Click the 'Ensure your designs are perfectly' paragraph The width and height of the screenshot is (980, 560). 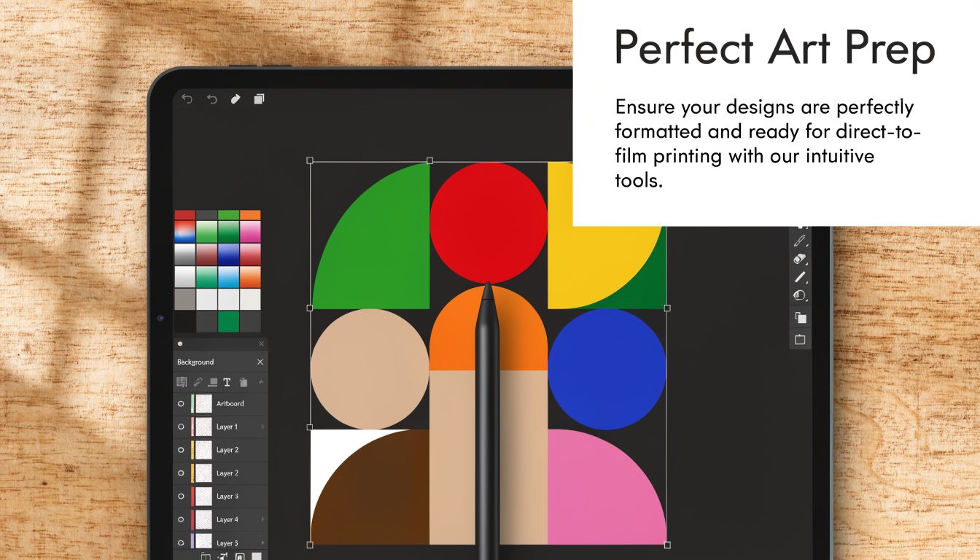[769, 144]
